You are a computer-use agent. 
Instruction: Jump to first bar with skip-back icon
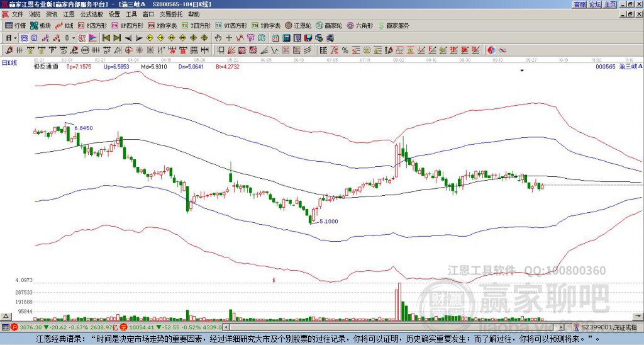point(106,38)
